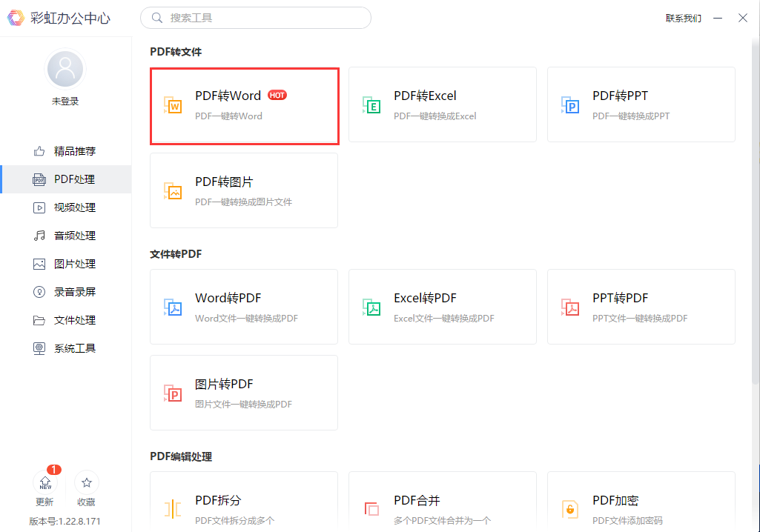
Task: Click the microphone icon beside 录音录屏
Action: (39, 292)
